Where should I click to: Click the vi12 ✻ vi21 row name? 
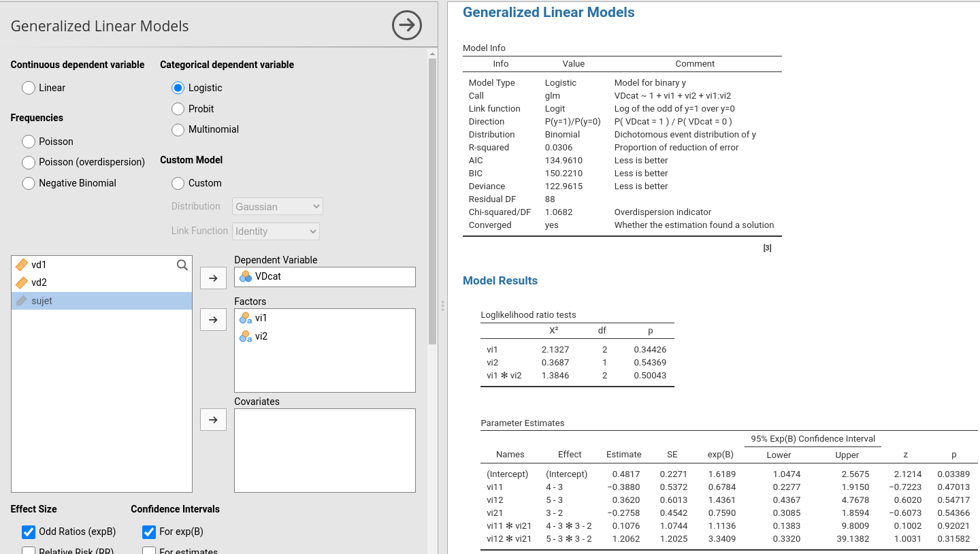coord(509,538)
